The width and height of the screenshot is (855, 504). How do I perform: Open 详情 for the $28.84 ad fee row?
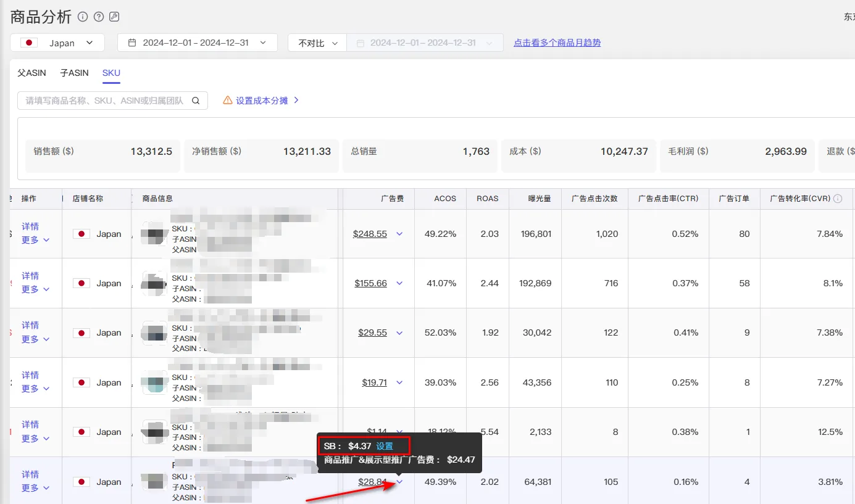(x=30, y=474)
